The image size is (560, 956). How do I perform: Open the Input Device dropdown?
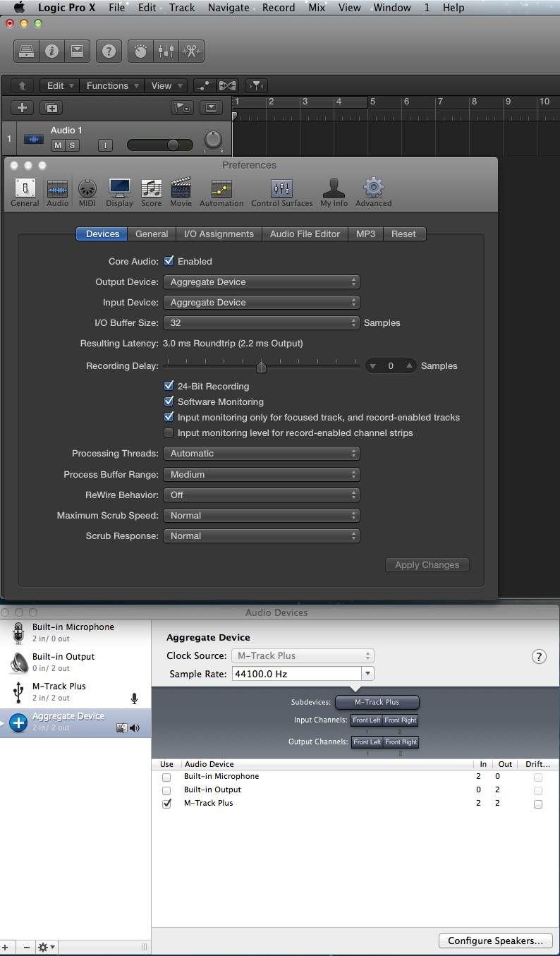pyautogui.click(x=261, y=303)
